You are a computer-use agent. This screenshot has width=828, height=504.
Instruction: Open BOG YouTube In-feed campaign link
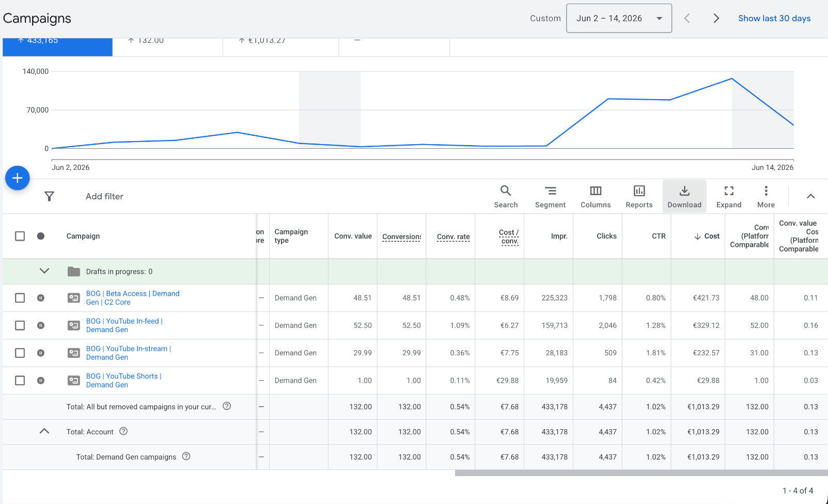124,325
